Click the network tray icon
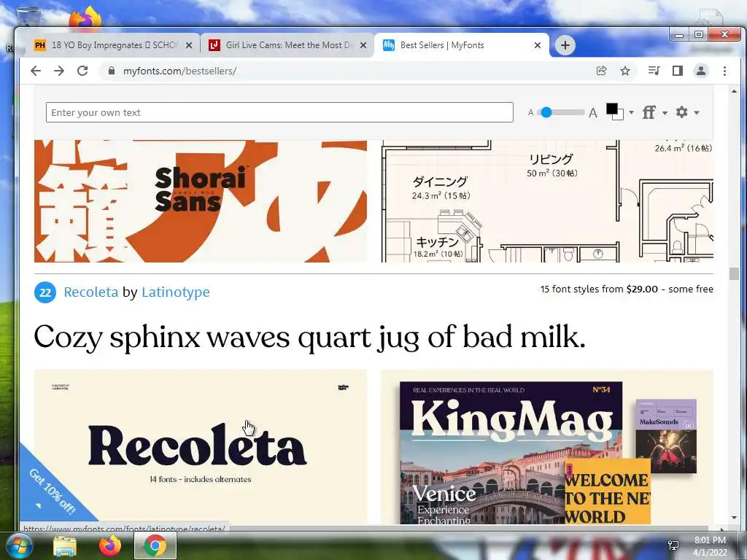The height and width of the screenshot is (560, 747). (x=673, y=545)
